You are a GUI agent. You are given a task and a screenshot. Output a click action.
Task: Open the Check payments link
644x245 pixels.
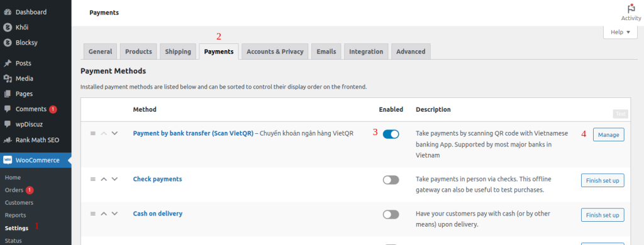point(157,179)
